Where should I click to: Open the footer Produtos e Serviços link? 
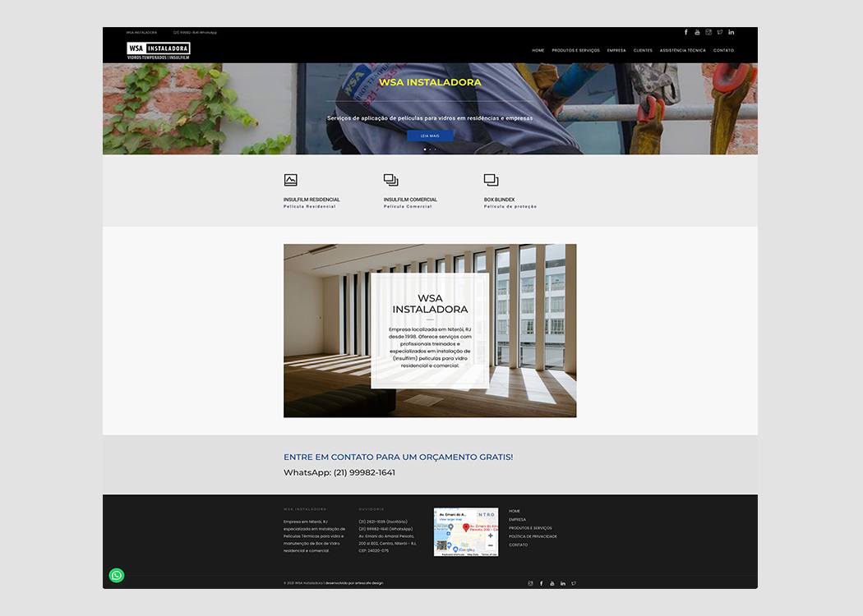(x=531, y=528)
